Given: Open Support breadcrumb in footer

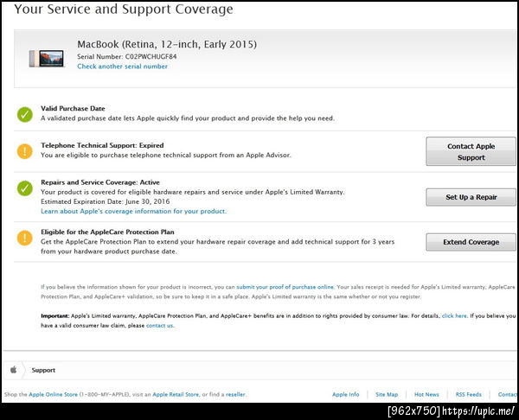Looking at the screenshot, I should coord(43,370).
